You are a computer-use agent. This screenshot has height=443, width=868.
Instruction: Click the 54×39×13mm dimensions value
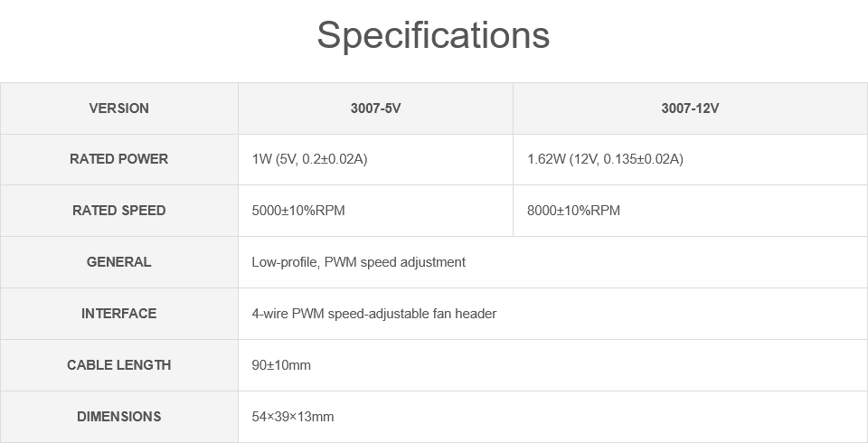pyautogui.click(x=292, y=417)
